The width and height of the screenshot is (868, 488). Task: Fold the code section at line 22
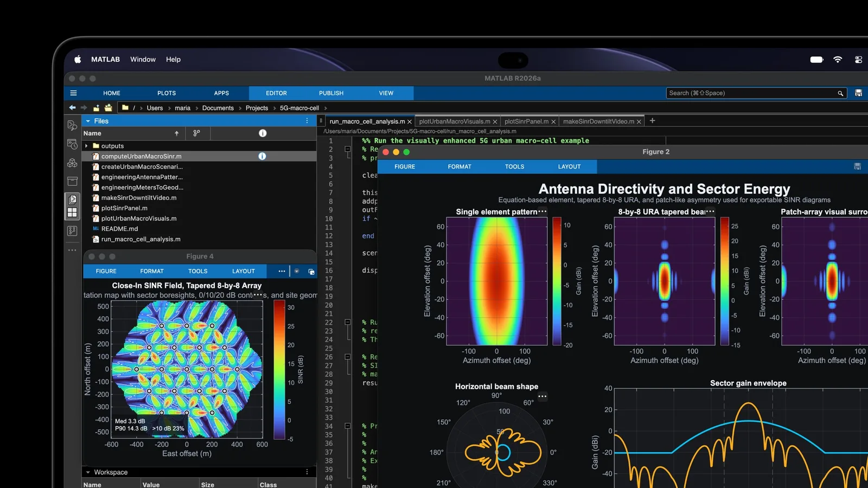tap(348, 322)
